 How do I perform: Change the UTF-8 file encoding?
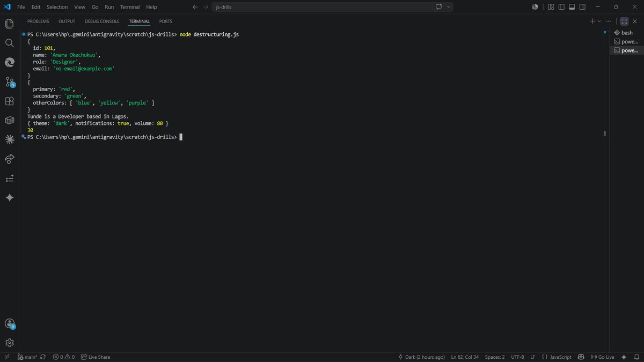point(517,357)
